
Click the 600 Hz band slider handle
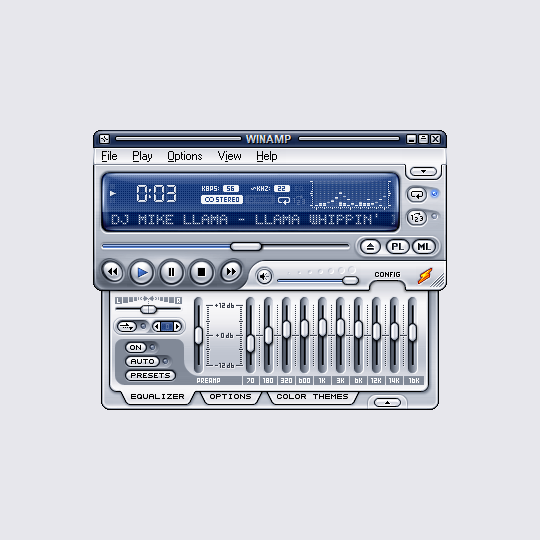point(304,329)
